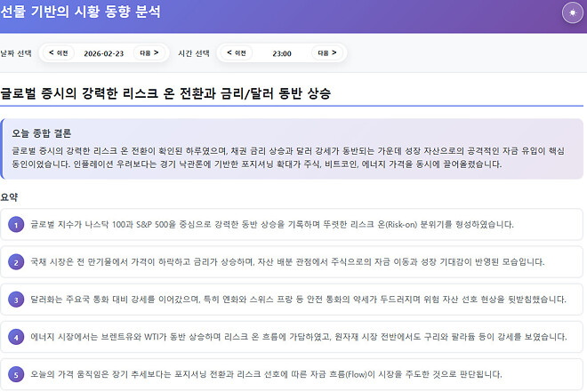Screen dimensions: 587x392
Task: Select summary item about 나스닥 100과 S&P 500
Action: (x=292, y=224)
